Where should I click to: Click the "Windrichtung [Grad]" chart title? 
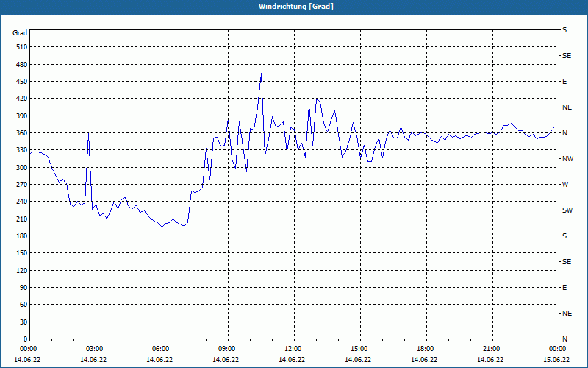(x=296, y=7)
